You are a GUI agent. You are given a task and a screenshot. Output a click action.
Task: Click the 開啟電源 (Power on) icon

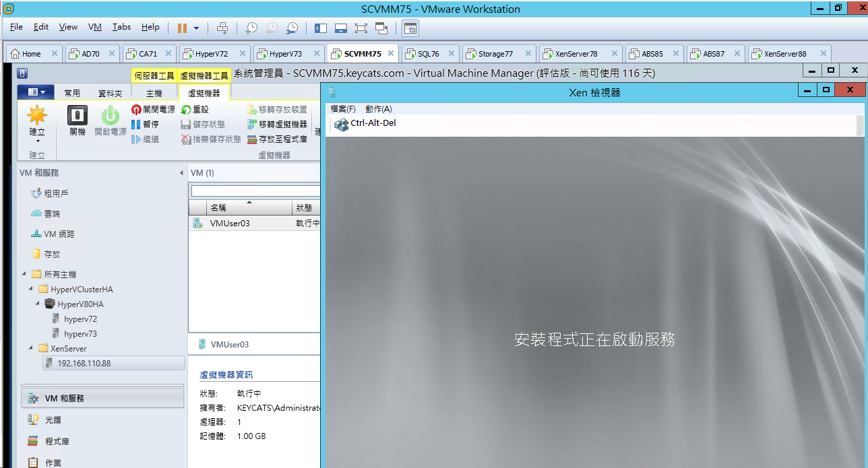pyautogui.click(x=111, y=115)
